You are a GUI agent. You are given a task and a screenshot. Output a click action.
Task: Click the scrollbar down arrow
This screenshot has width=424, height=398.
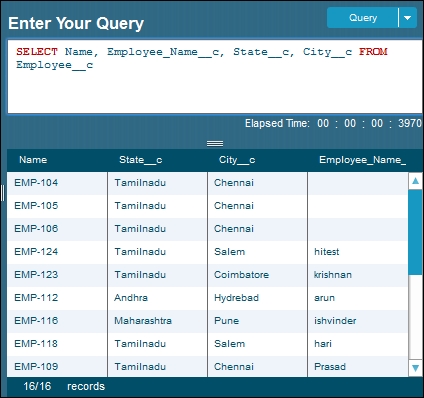(x=415, y=368)
